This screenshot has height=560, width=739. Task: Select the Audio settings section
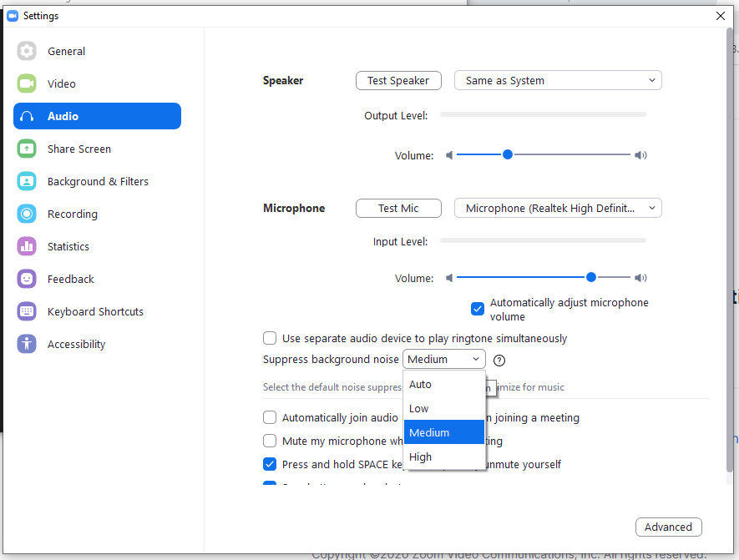pos(97,116)
